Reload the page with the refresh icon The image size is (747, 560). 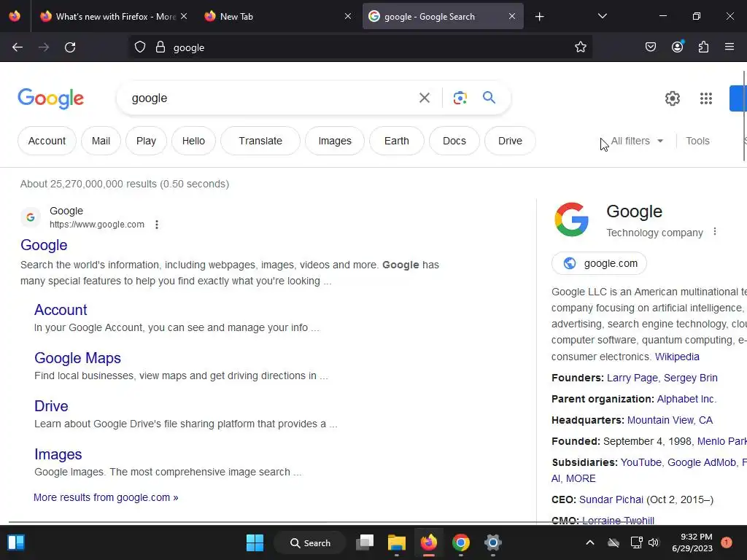(70, 47)
